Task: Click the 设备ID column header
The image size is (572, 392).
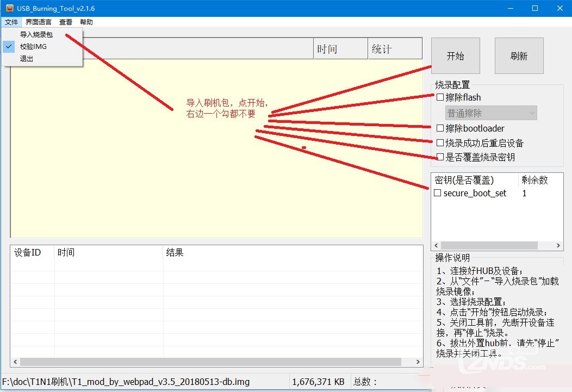Action: pos(33,252)
